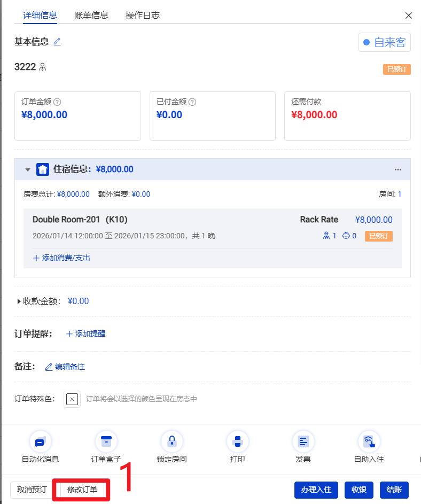Click the 自动化消息 icon
Image resolution: width=421 pixels, height=504 pixels.
[40, 442]
